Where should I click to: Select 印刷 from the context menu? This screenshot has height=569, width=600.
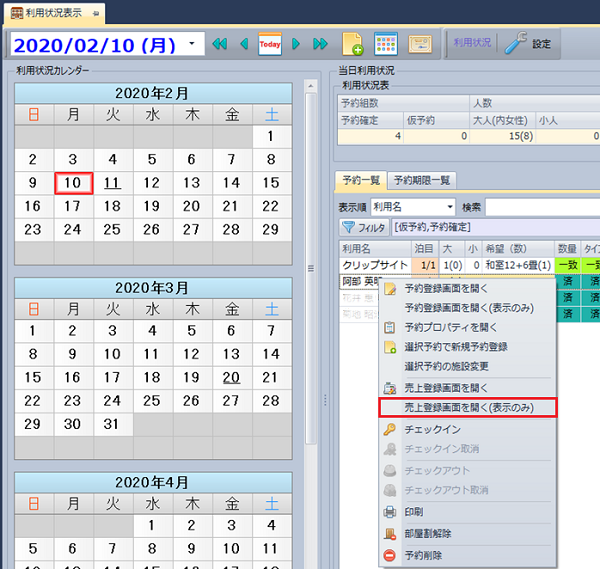click(416, 512)
